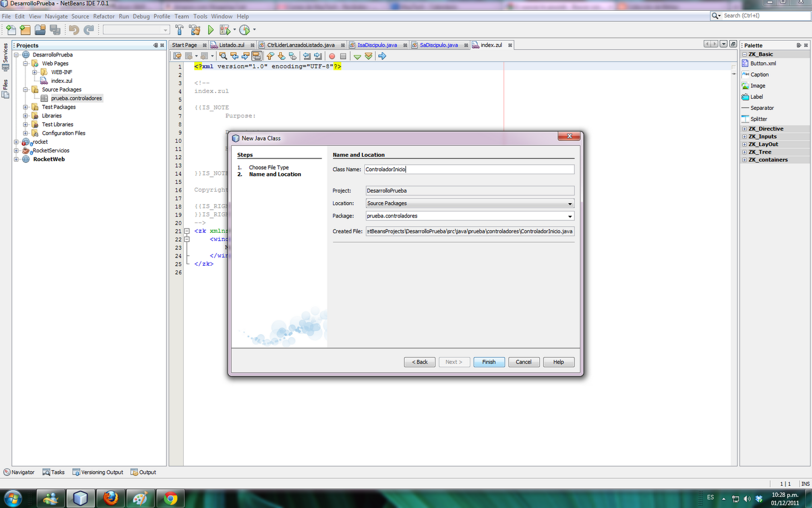Click the Debug Project toolbar icon
The height and width of the screenshot is (508, 812).
(225, 30)
